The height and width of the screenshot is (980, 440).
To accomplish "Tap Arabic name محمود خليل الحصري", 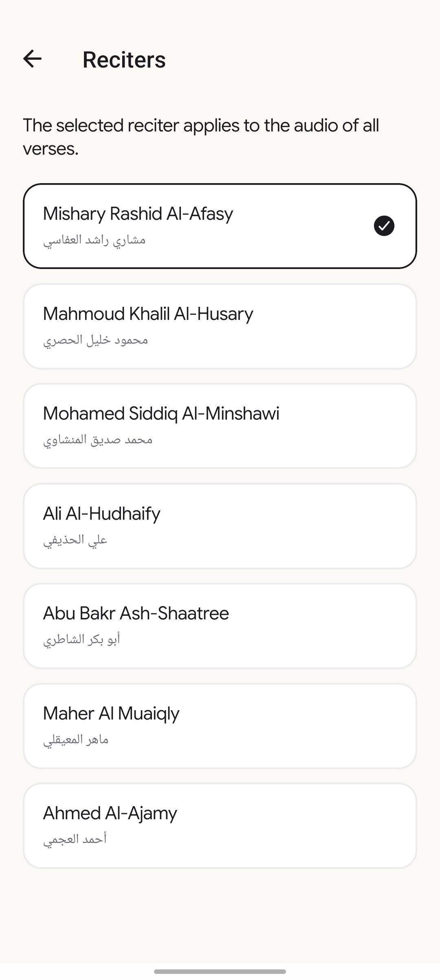I will click(x=96, y=340).
